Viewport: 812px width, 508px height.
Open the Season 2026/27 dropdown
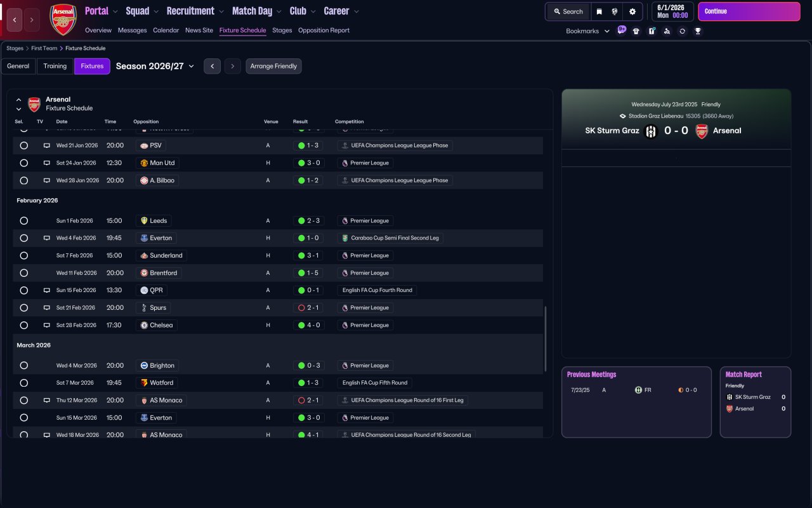click(x=155, y=66)
